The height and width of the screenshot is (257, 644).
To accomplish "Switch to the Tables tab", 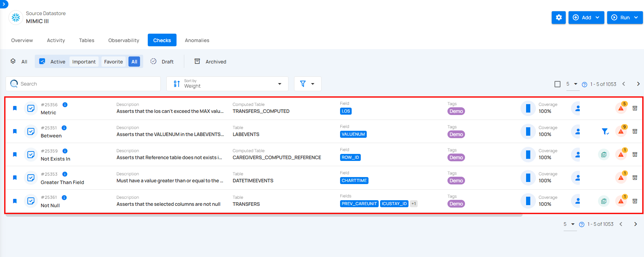I will pos(87,40).
